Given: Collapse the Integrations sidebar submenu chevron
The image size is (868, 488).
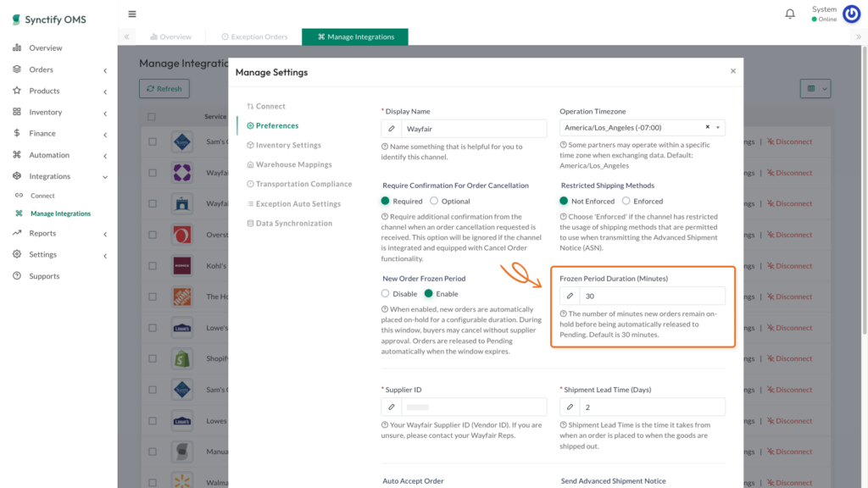Looking at the screenshot, I should pyautogui.click(x=105, y=177).
